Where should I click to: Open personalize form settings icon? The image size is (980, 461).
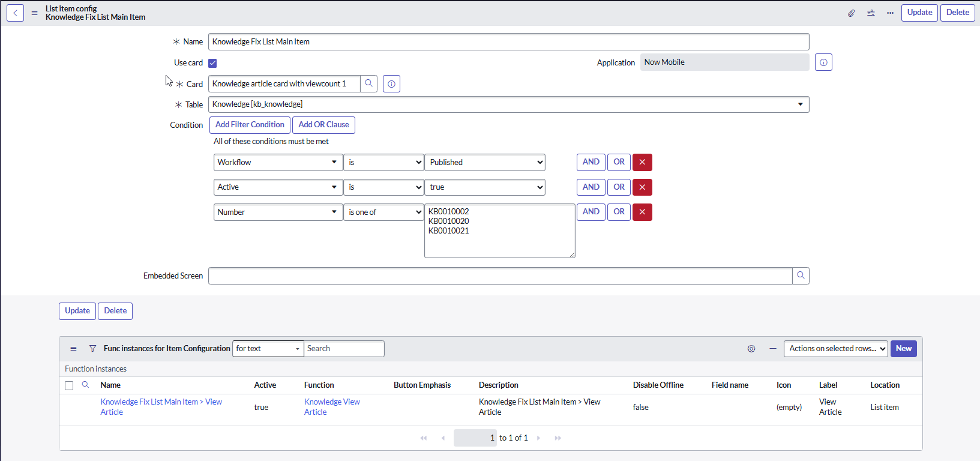[x=871, y=13]
